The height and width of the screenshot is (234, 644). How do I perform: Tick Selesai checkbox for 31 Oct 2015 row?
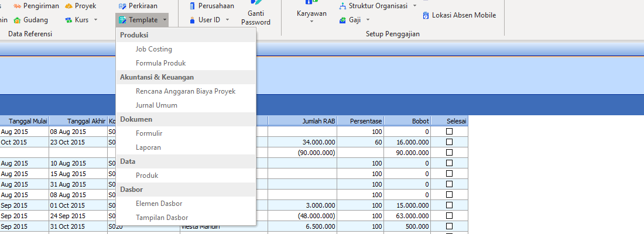(449, 226)
